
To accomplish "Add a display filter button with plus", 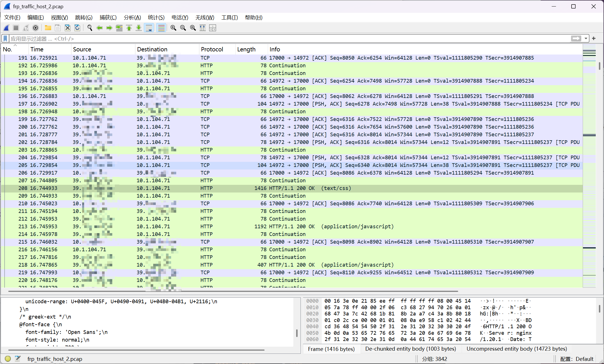I will coord(594,38).
